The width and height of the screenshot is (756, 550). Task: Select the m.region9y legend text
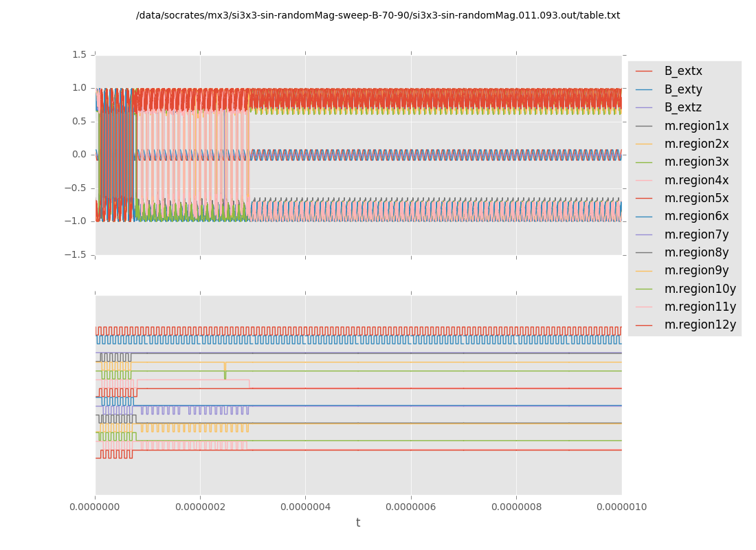coord(696,270)
